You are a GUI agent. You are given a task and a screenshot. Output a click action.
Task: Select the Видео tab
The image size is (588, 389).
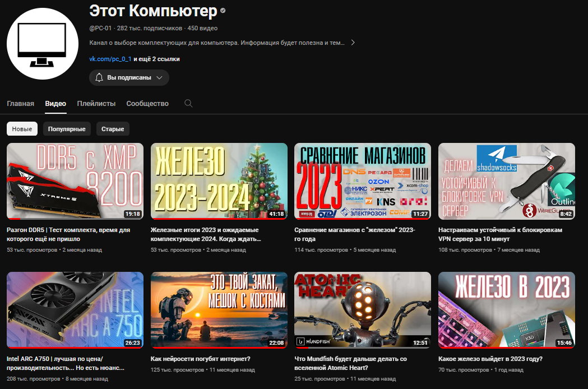click(x=55, y=104)
